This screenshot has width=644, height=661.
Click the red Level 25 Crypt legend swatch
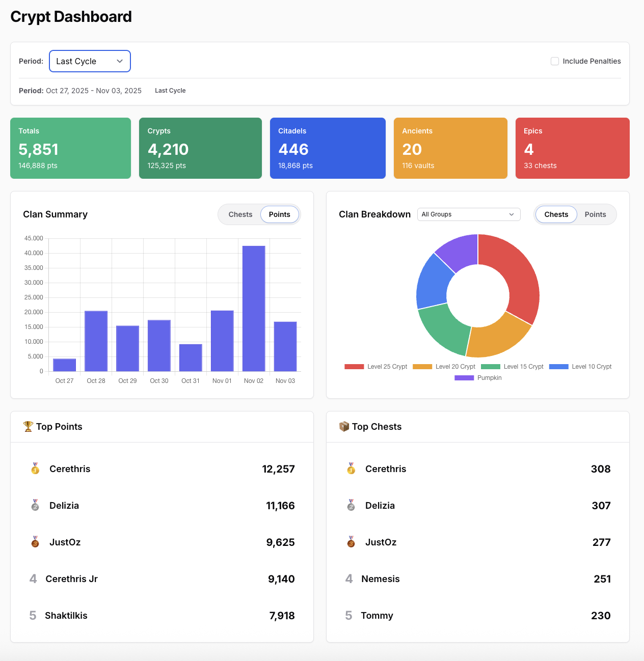coord(354,366)
